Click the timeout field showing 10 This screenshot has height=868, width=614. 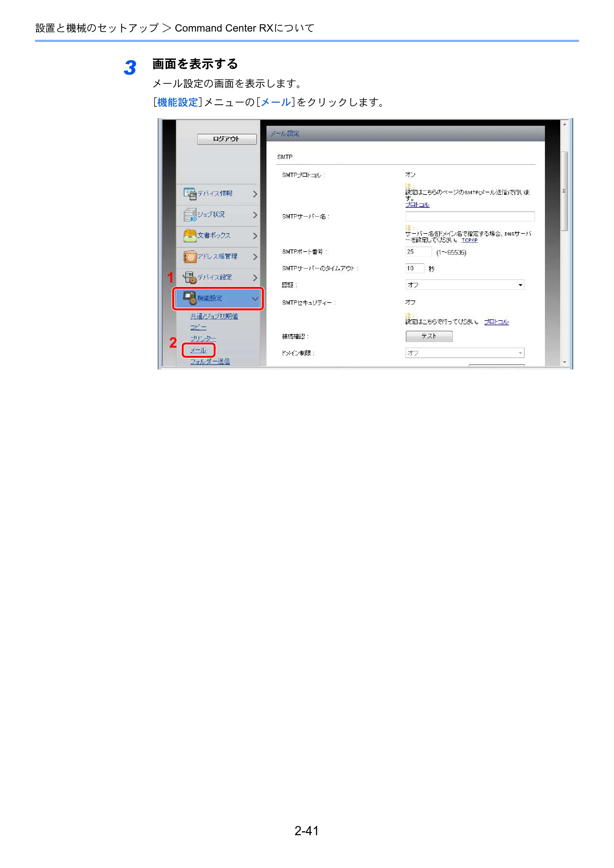click(x=415, y=268)
